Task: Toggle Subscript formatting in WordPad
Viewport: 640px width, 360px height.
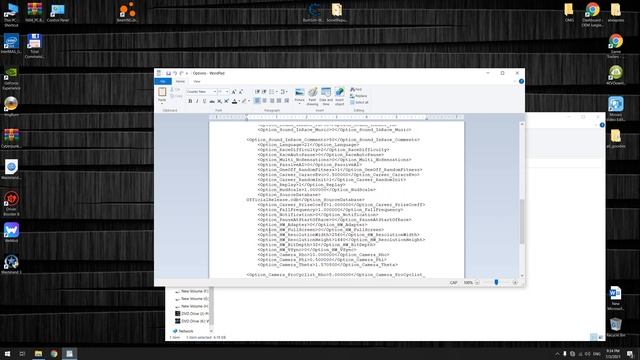Action: 219,101
